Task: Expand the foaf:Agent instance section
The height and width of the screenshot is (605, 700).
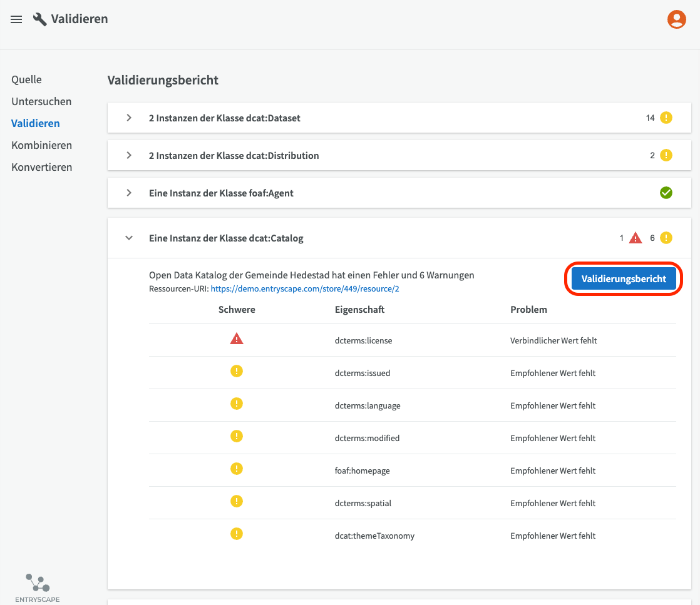Action: click(129, 193)
